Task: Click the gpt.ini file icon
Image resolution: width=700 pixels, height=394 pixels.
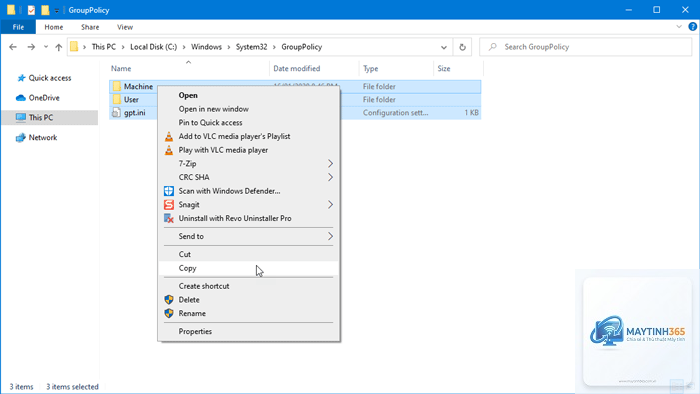Action: pyautogui.click(x=116, y=112)
